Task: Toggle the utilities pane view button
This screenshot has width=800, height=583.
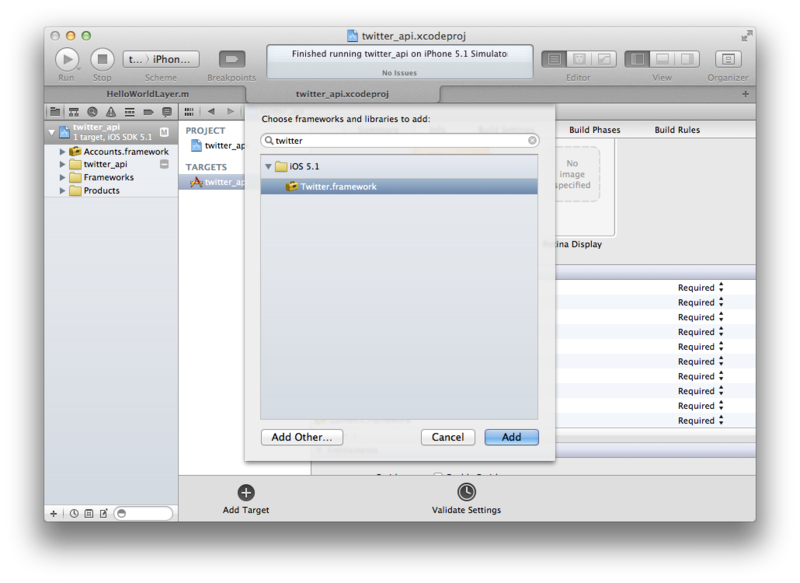Action: click(x=687, y=59)
